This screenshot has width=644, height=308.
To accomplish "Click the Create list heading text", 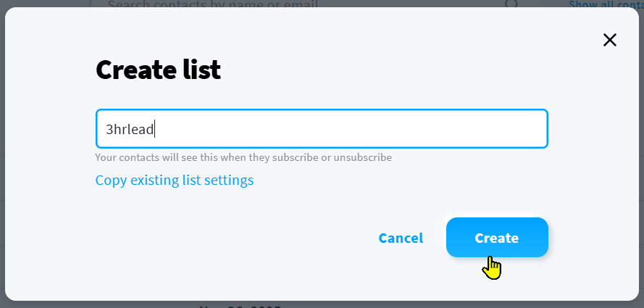I will click(x=158, y=70).
